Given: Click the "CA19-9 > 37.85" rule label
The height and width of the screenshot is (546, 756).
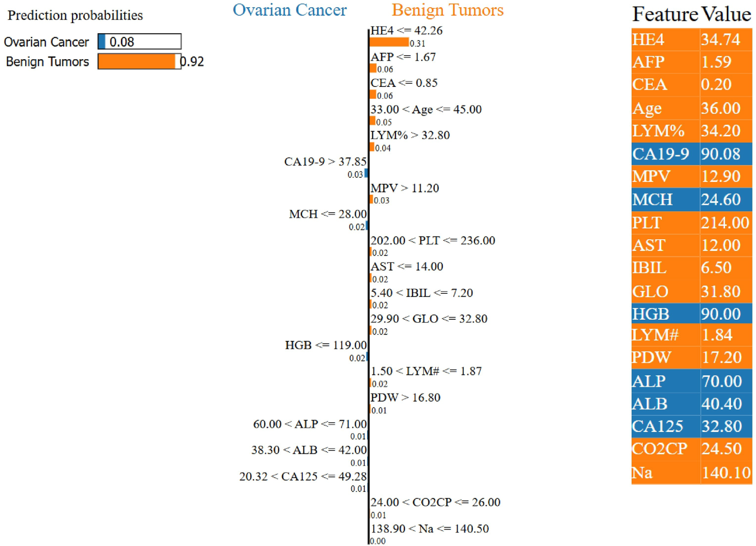Looking at the screenshot, I should 325,162.
